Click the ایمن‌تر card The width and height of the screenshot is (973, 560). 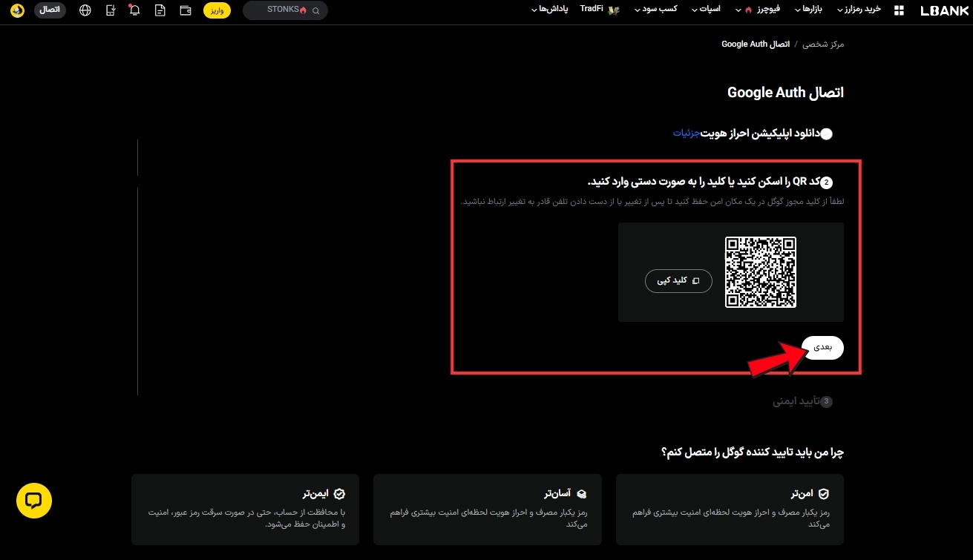coord(245,510)
